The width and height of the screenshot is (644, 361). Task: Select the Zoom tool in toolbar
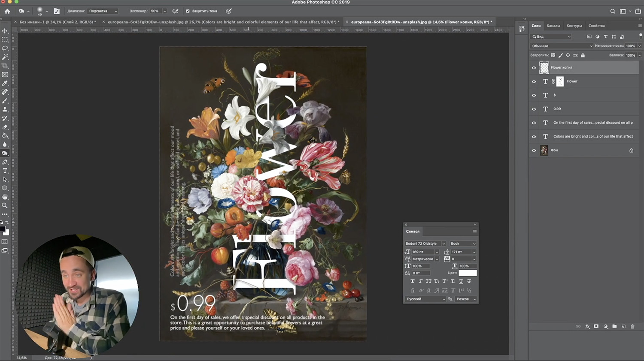5,205
